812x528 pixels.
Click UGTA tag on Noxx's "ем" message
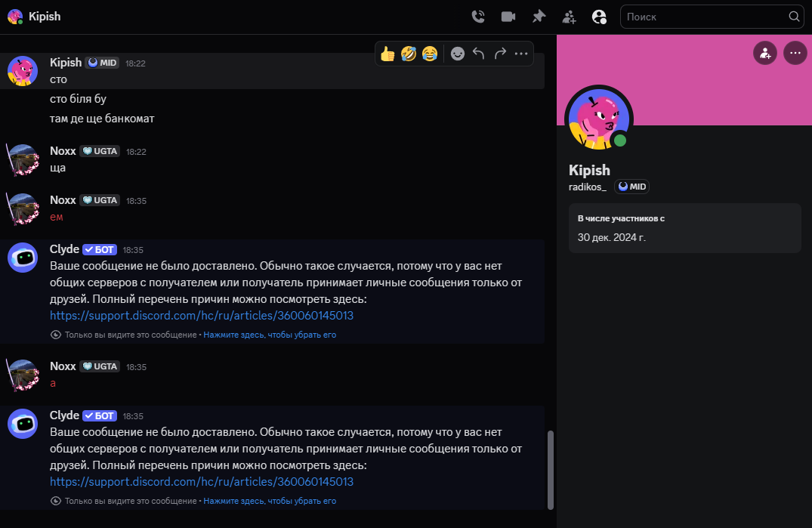coord(100,200)
